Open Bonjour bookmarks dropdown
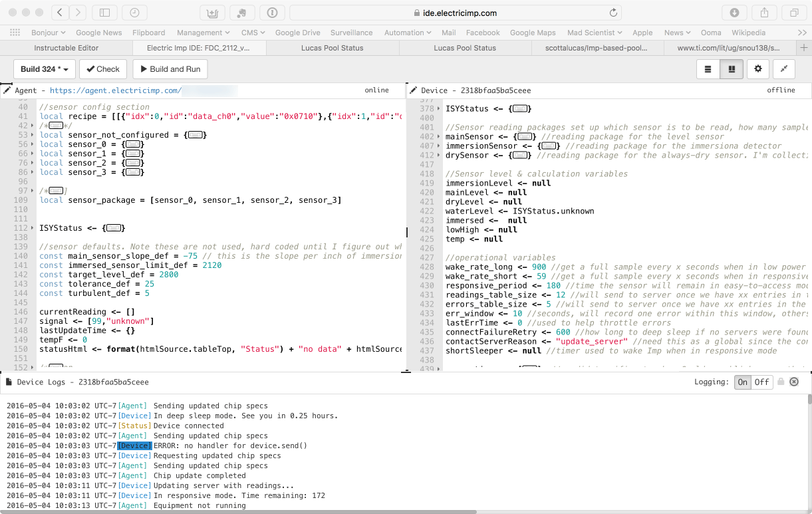 tap(49, 33)
